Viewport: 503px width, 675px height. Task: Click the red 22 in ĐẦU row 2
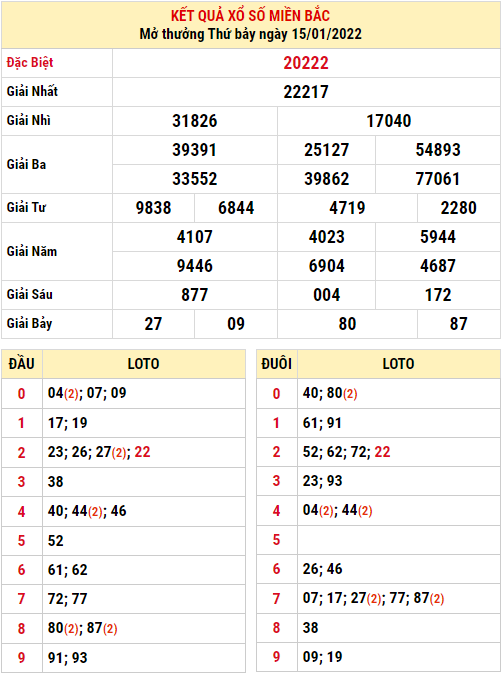[x=143, y=452]
